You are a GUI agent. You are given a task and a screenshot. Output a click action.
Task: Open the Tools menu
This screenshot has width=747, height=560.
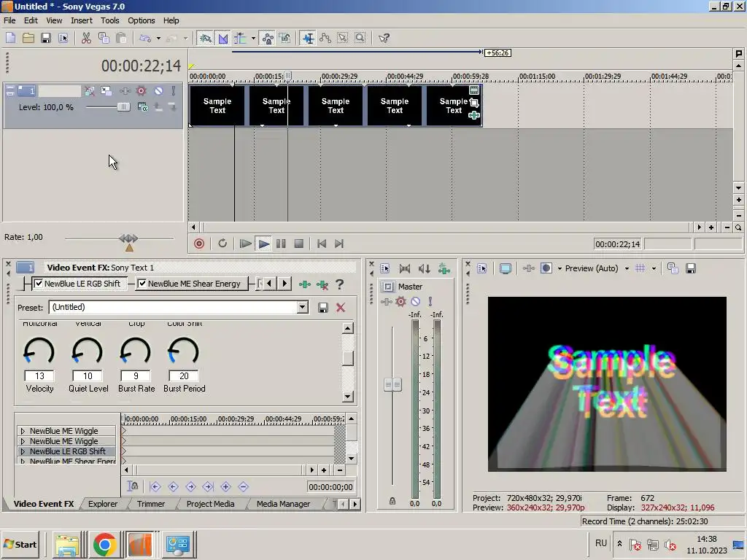[x=109, y=20]
